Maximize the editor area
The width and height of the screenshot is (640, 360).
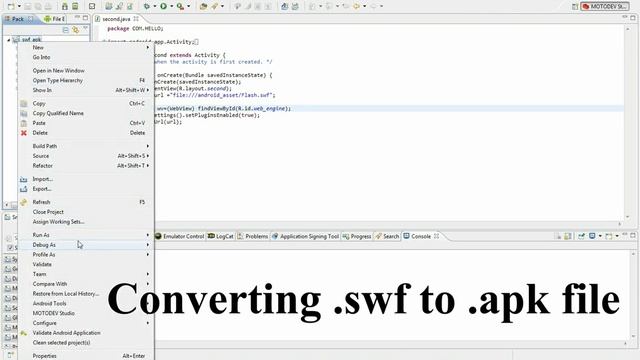pos(633,18)
